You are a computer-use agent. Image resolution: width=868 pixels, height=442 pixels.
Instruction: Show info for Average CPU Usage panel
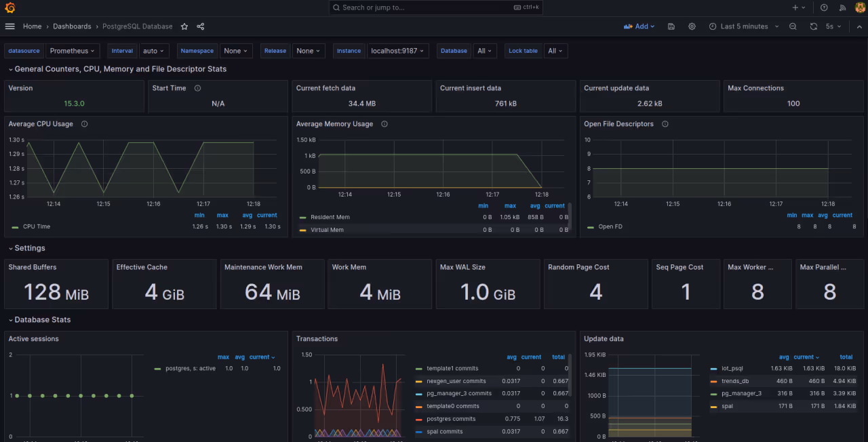pyautogui.click(x=84, y=124)
